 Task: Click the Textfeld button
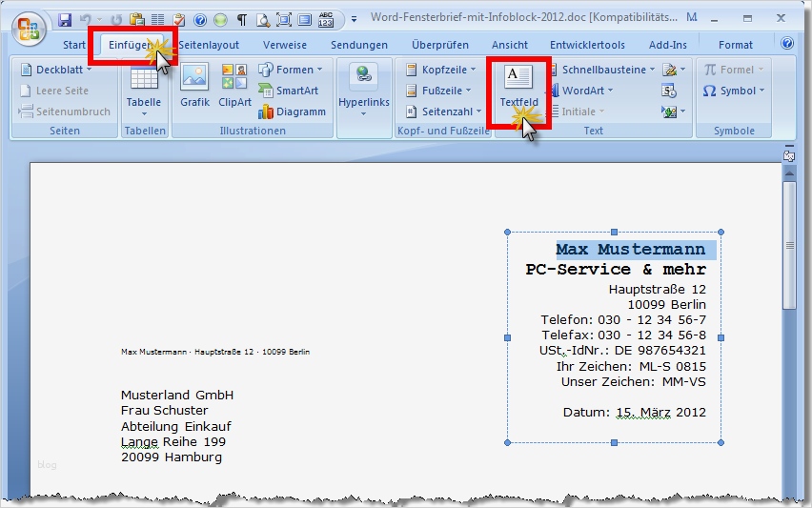point(518,87)
